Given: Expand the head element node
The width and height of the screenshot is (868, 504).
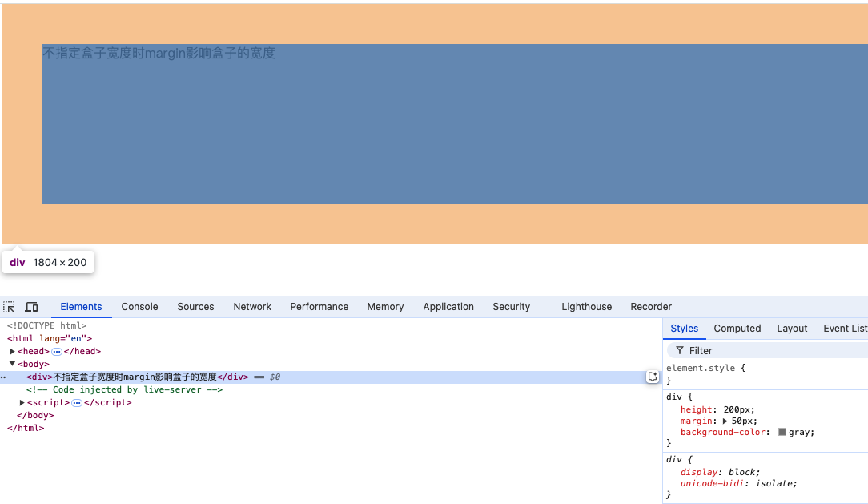Looking at the screenshot, I should coord(12,351).
